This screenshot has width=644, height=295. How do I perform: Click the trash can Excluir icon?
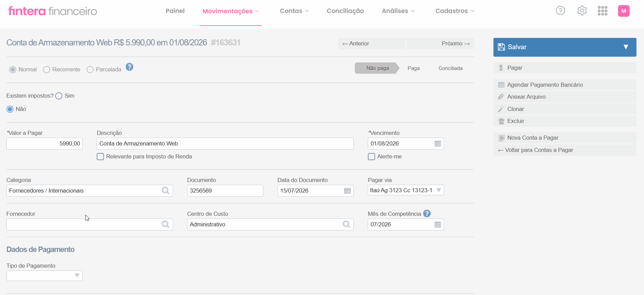pos(501,121)
